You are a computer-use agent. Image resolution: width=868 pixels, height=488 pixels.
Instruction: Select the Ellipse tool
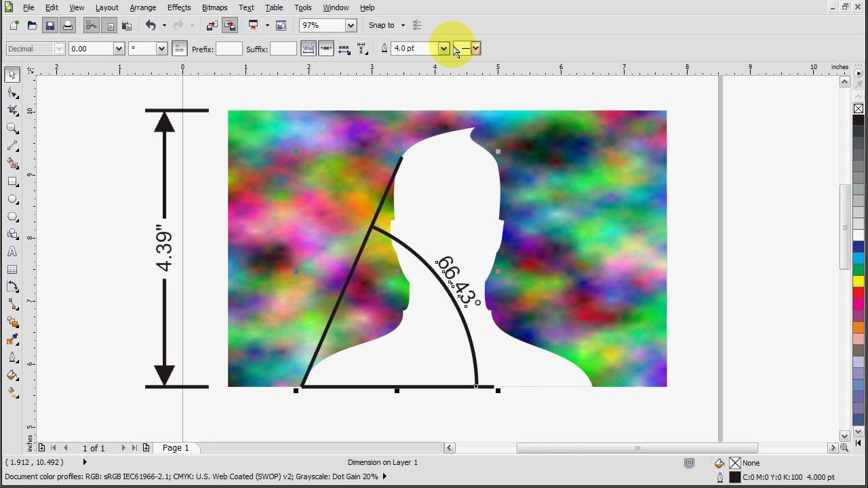pyautogui.click(x=12, y=199)
